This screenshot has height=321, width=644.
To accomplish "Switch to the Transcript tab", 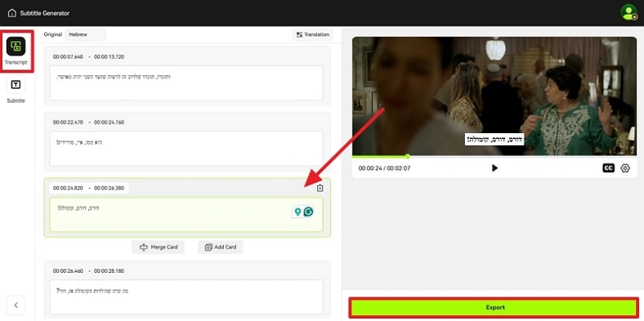I will coord(16,51).
